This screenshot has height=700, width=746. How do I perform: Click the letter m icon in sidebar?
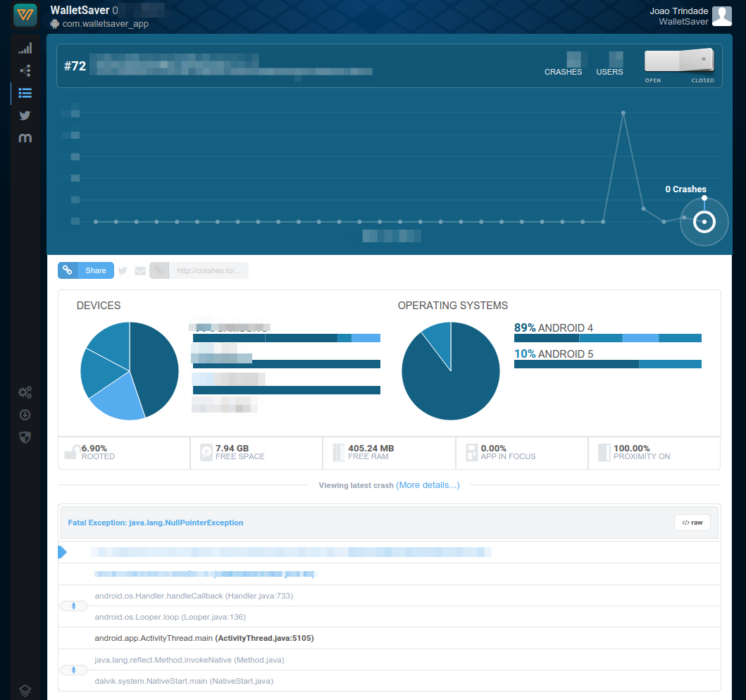click(x=25, y=138)
